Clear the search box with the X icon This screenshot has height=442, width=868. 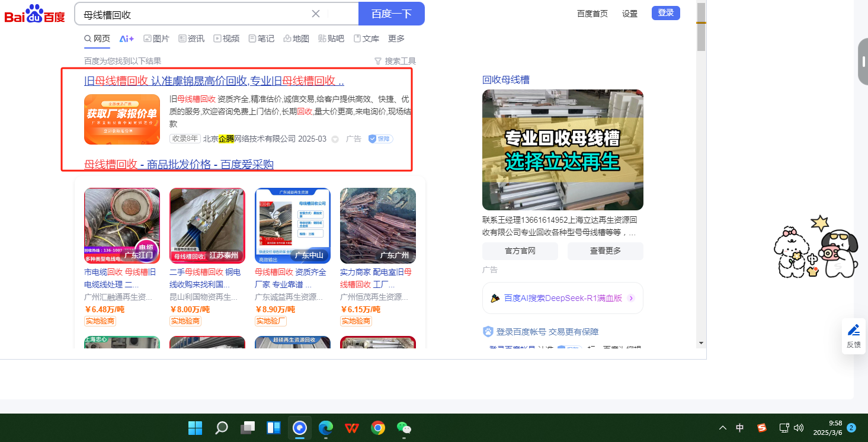pos(316,14)
